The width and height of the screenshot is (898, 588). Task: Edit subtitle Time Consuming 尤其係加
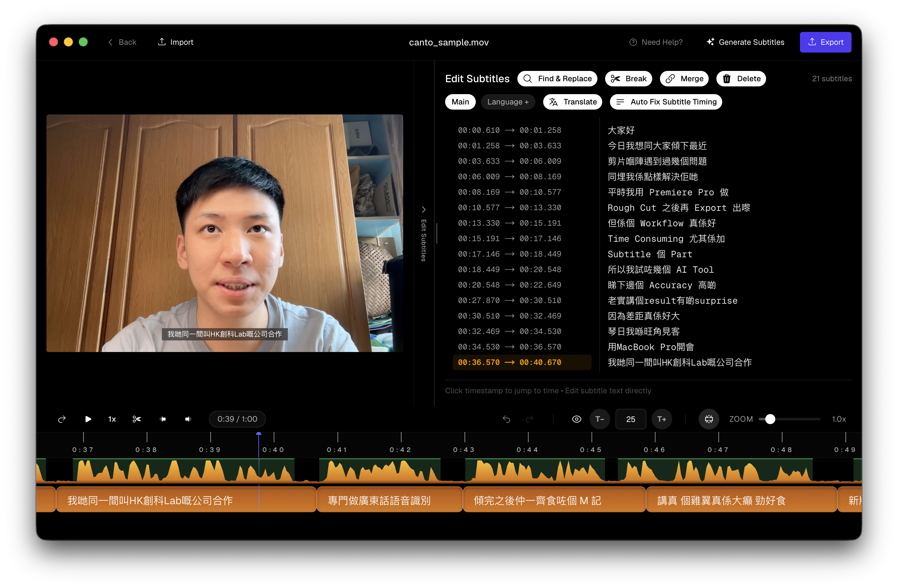(x=666, y=239)
